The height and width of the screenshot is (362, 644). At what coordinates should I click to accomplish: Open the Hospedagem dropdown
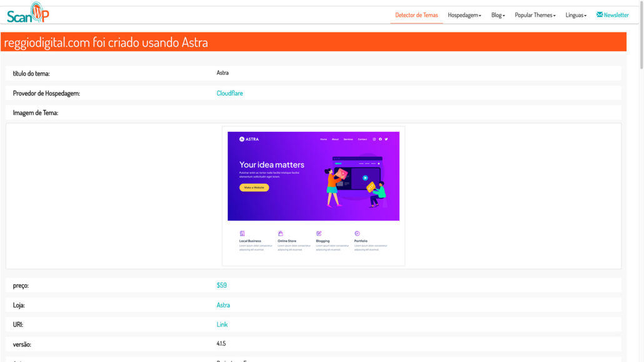pos(464,14)
